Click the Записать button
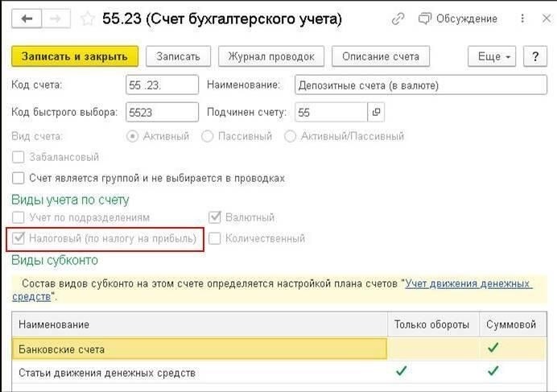Viewport: 557px width, 392px height. [x=178, y=56]
